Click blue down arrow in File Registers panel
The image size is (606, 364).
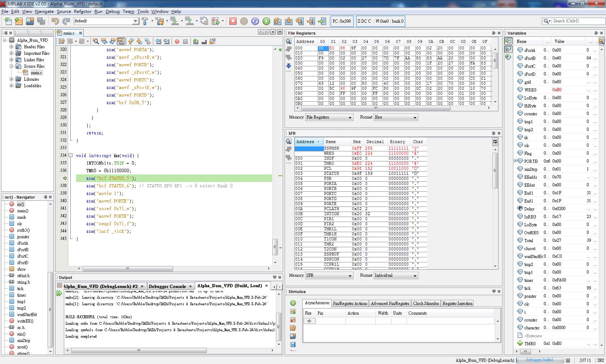click(289, 66)
